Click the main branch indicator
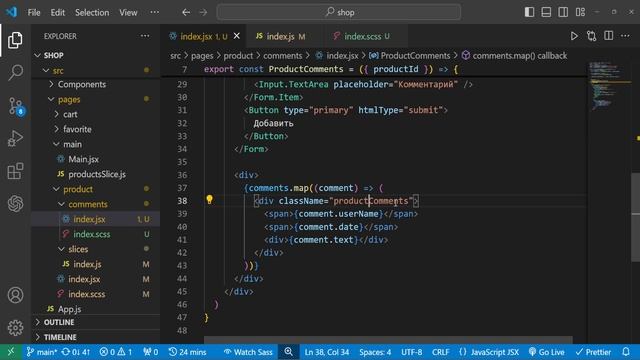The image size is (640, 360). click(42, 352)
